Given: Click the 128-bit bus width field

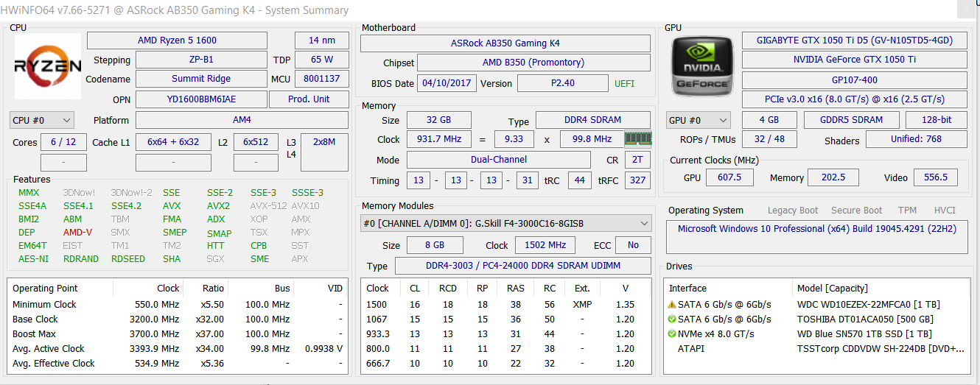Looking at the screenshot, I should tap(937, 120).
